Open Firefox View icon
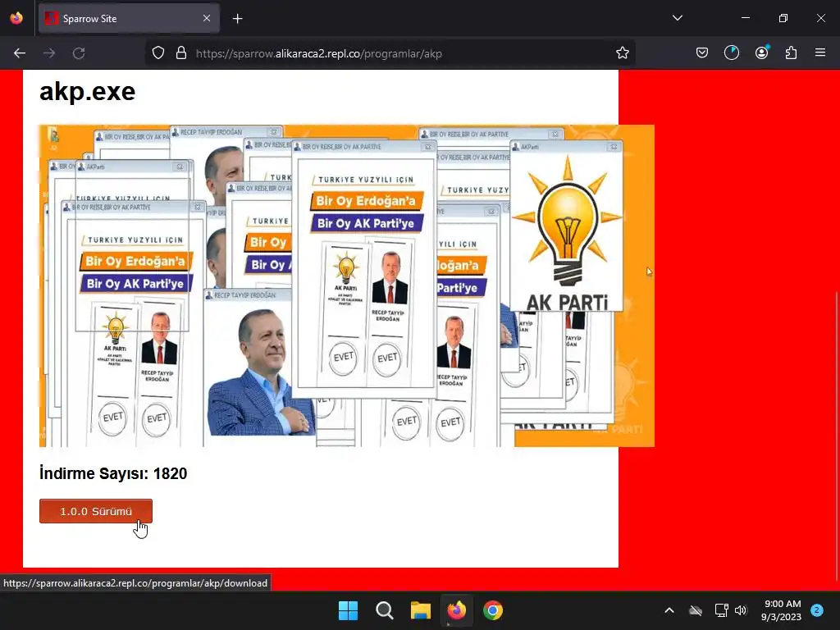 click(16, 18)
